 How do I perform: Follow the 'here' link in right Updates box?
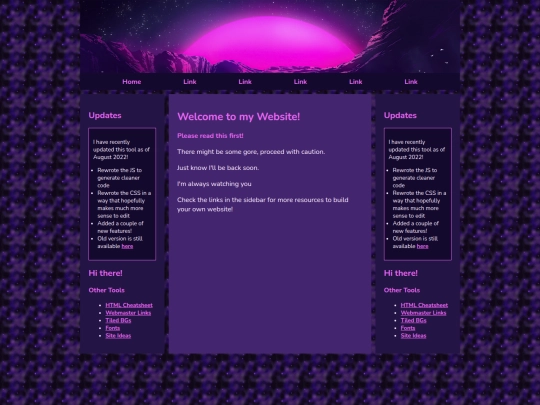tap(423, 246)
